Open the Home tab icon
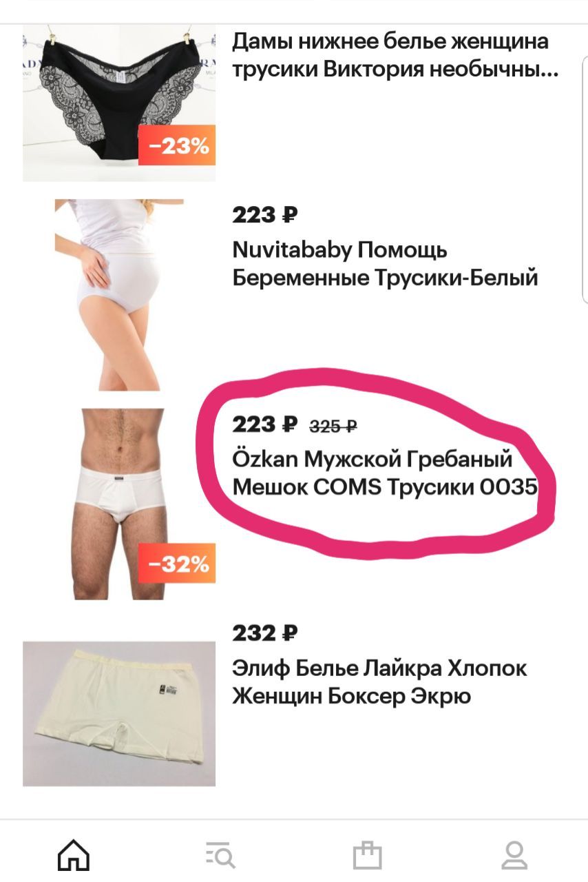 [x=74, y=855]
